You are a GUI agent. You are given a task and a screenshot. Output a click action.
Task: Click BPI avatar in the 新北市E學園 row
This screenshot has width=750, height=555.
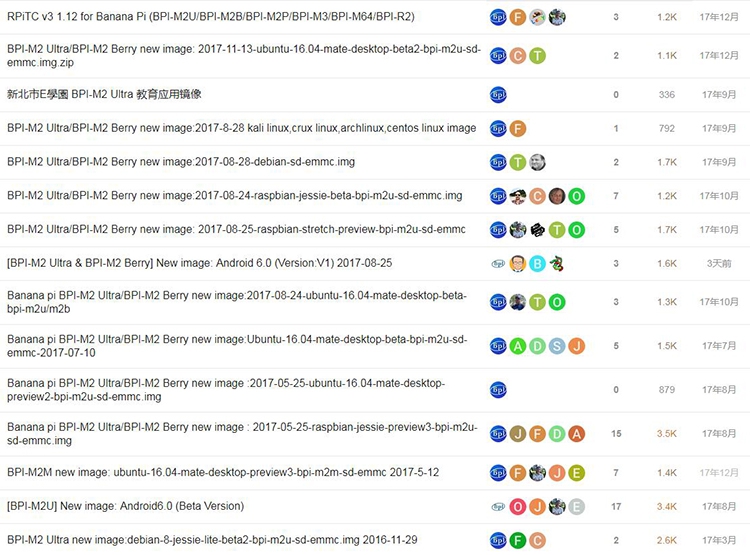click(498, 95)
